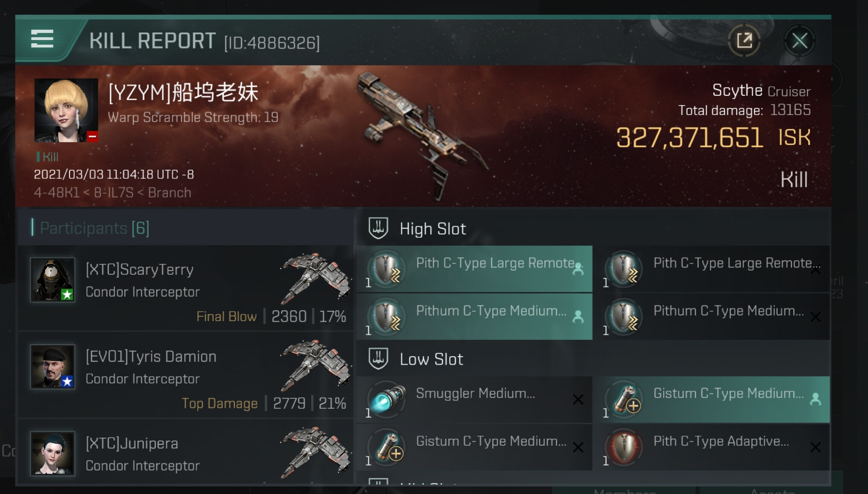The height and width of the screenshot is (494, 868).
Task: Close the kill report window
Action: 799,41
